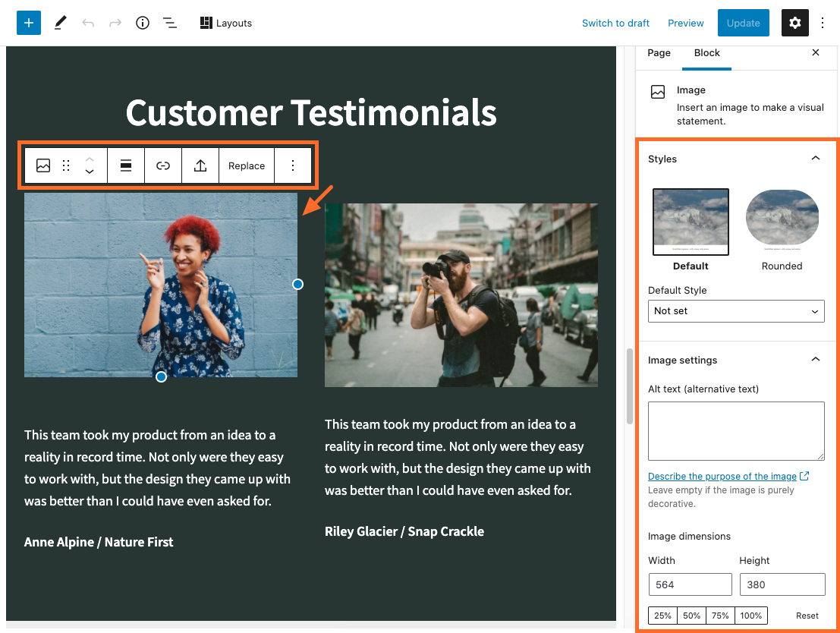The width and height of the screenshot is (840, 633).
Task: Click the insert link toolbar icon
Action: click(163, 165)
